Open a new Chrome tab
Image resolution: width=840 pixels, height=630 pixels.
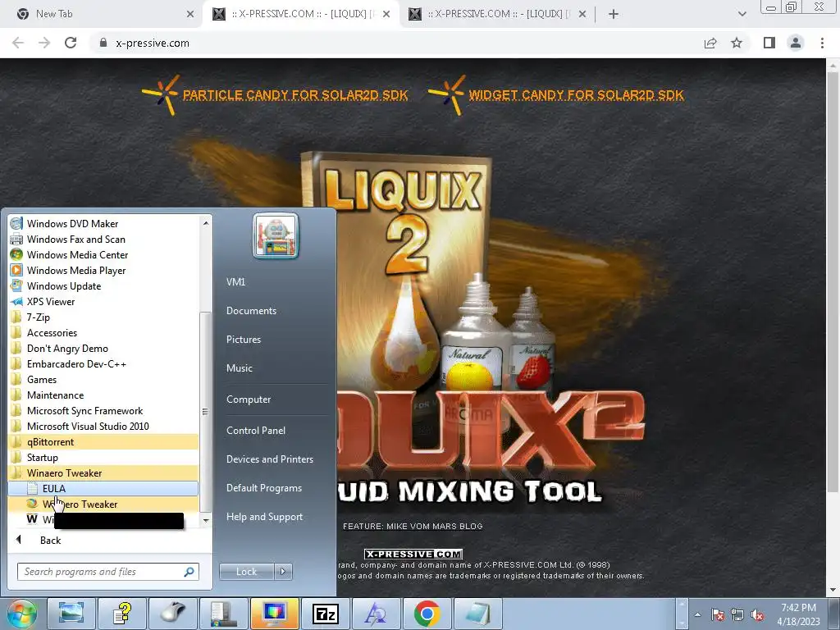pyautogui.click(x=614, y=14)
